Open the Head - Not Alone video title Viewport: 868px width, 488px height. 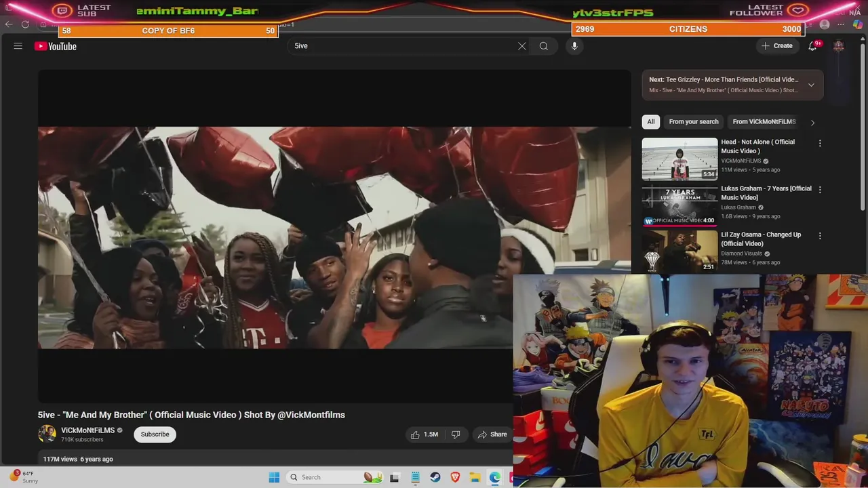758,146
